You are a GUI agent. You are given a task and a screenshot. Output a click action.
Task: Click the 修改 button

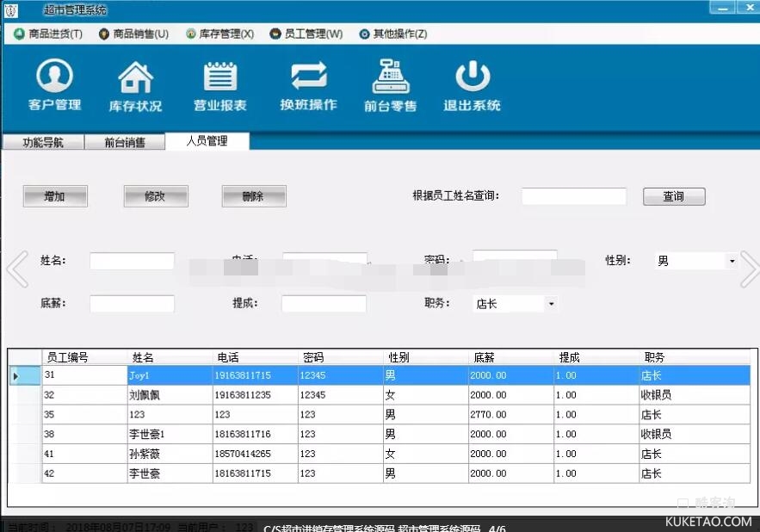[156, 196]
